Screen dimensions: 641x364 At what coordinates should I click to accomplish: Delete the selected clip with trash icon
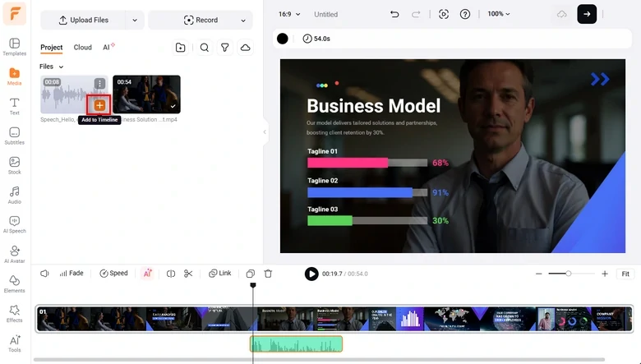[268, 274]
